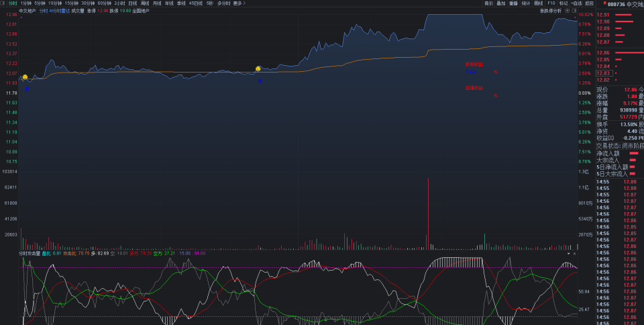Screen dimensions: 644x325
Task: Add to watchlist with +自选
Action: (576, 3)
